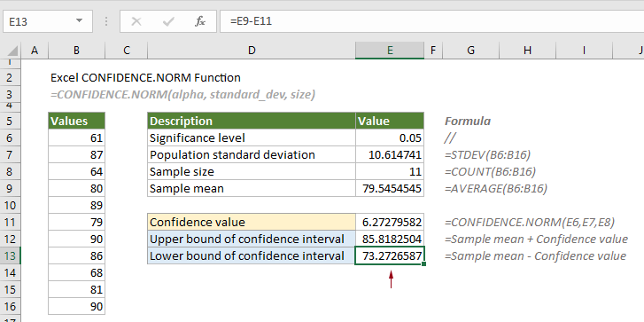Select 'Lower bound of confidence interval' cell

pos(252,255)
